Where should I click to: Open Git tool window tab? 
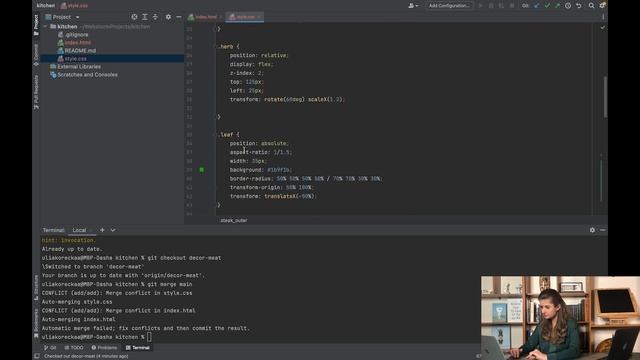pyautogui.click(x=50, y=348)
